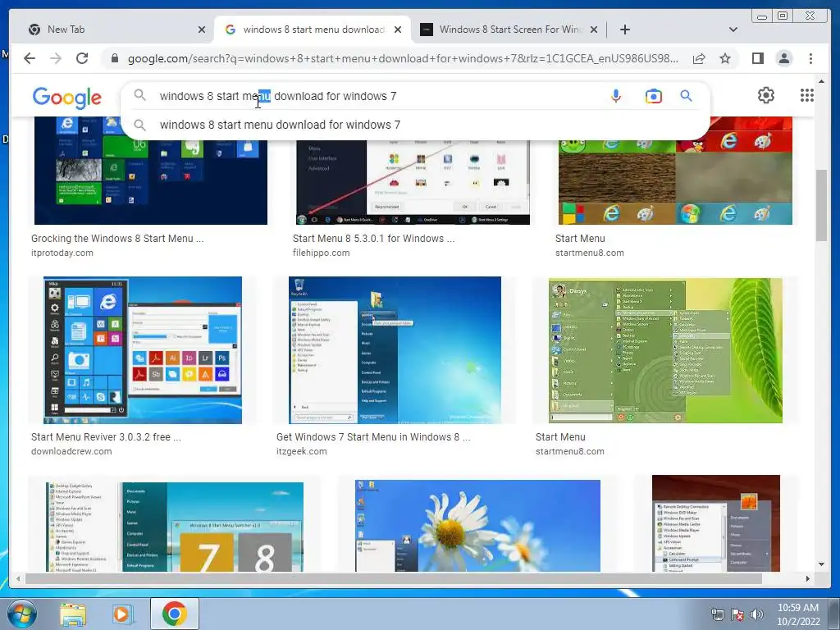Close the windows 8 start menu download tab
The height and width of the screenshot is (630, 840).
tap(398, 30)
